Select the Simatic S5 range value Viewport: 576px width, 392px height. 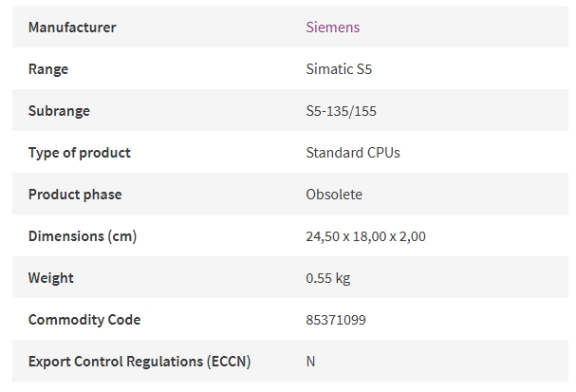[339, 69]
